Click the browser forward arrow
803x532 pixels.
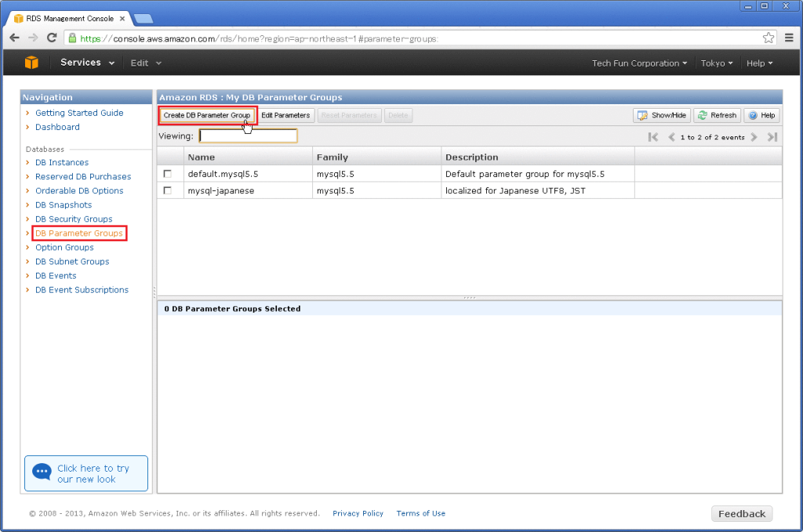[x=33, y=38]
